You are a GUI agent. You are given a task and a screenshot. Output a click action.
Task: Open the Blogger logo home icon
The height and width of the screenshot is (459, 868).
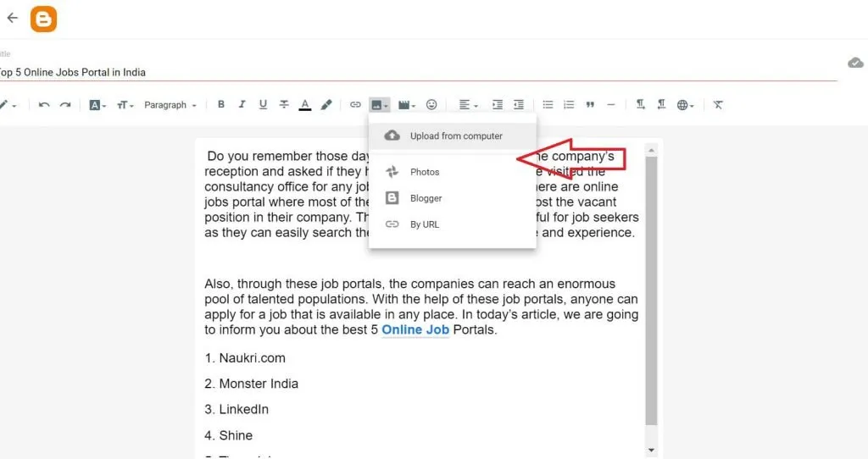[44, 19]
